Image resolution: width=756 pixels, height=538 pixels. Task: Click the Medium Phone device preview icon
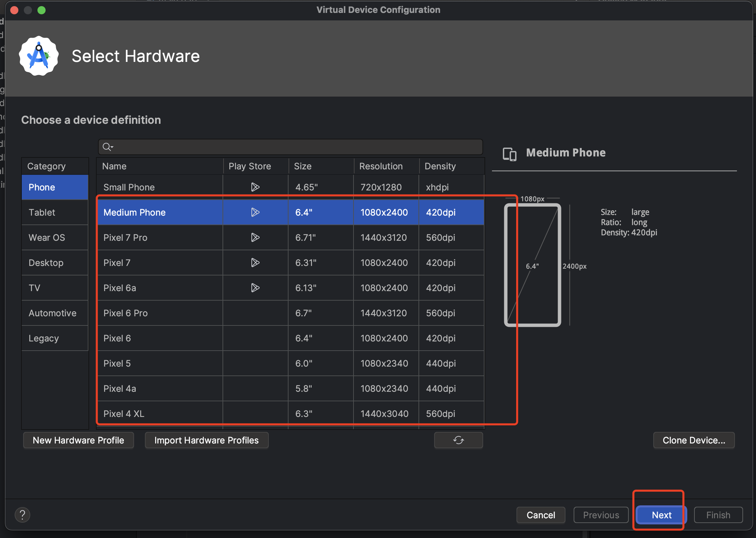509,154
